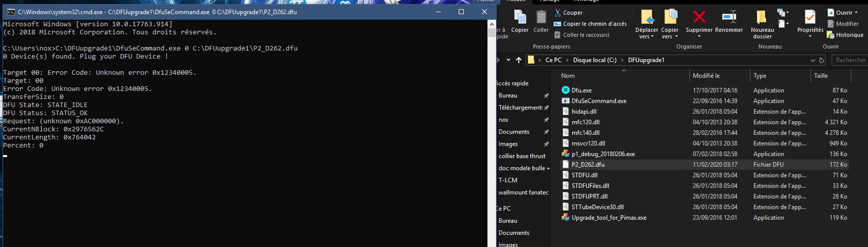
Task: Click the Rechercher search field
Action: click(x=850, y=60)
